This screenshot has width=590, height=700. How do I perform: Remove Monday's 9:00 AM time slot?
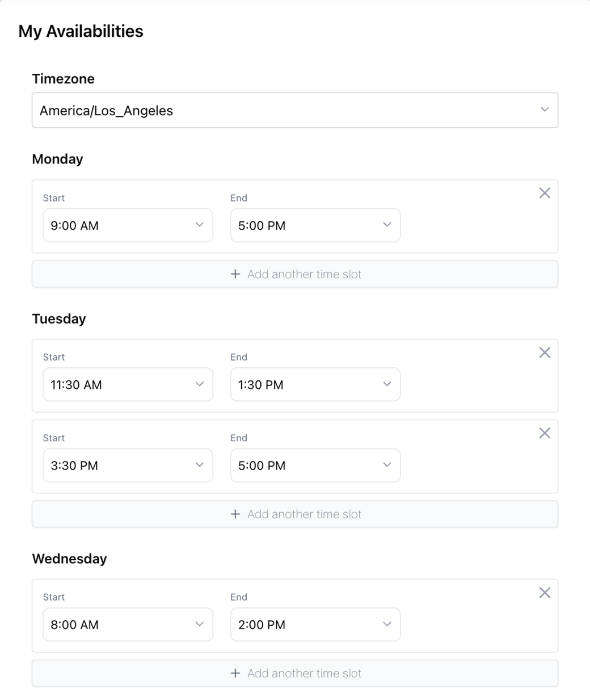tap(545, 193)
